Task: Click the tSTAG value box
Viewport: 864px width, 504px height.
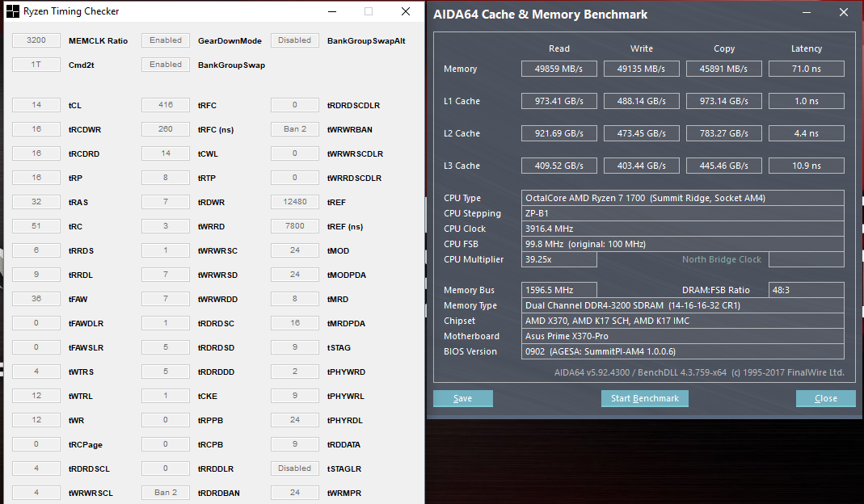Action: tap(295, 347)
